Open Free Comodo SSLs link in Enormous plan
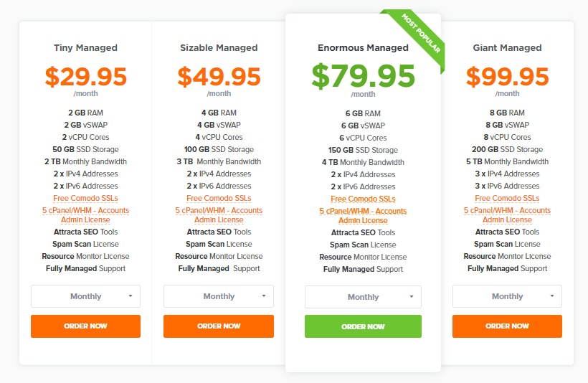 (363, 199)
